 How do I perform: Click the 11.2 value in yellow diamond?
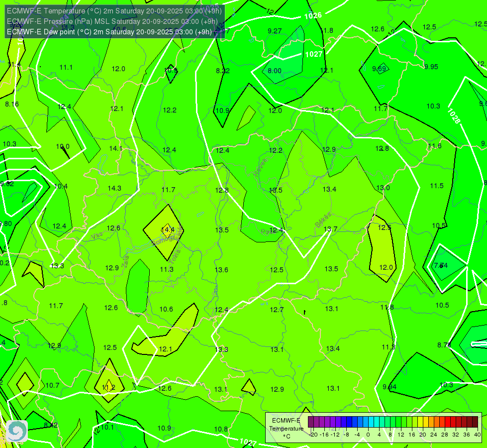point(109,388)
